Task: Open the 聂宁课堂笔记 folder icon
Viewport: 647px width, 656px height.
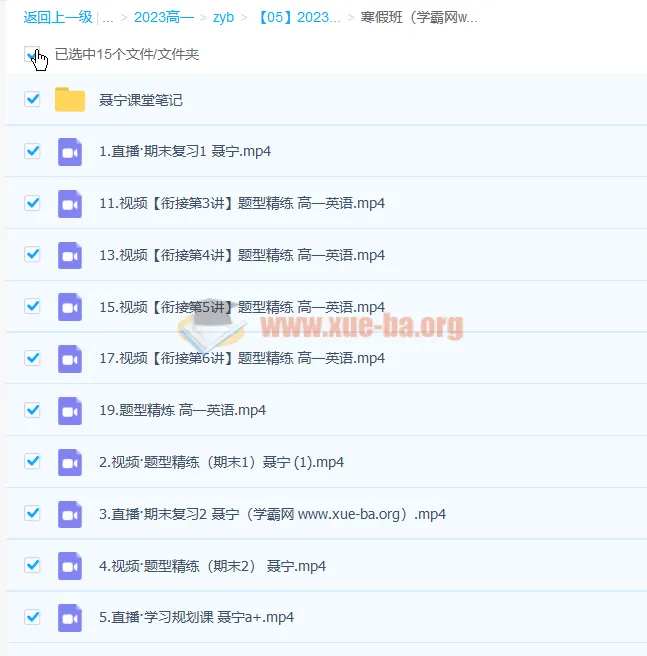Action: point(70,99)
